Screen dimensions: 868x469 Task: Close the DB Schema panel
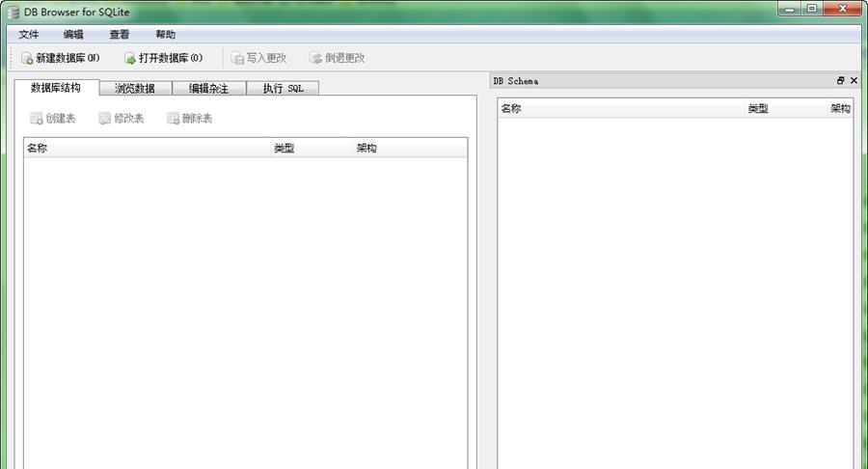tap(854, 80)
